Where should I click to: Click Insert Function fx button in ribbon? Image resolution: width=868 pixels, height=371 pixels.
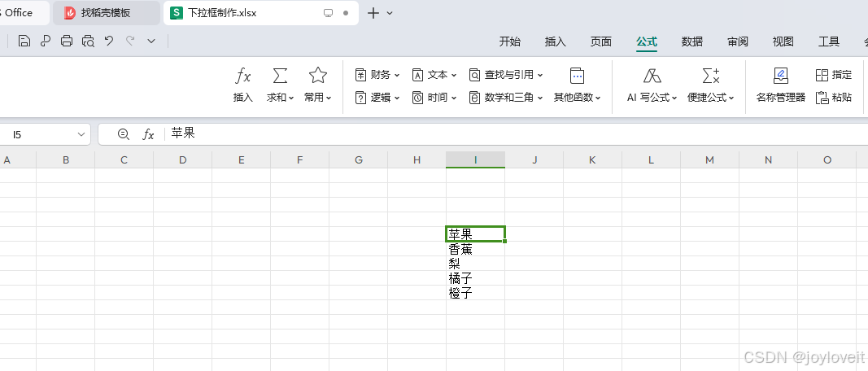pyautogui.click(x=243, y=84)
